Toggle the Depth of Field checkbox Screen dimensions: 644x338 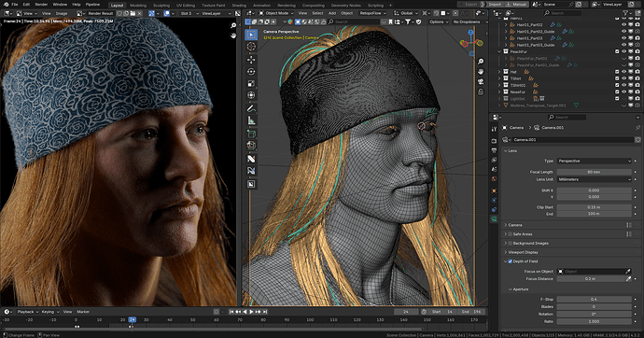pyautogui.click(x=511, y=261)
